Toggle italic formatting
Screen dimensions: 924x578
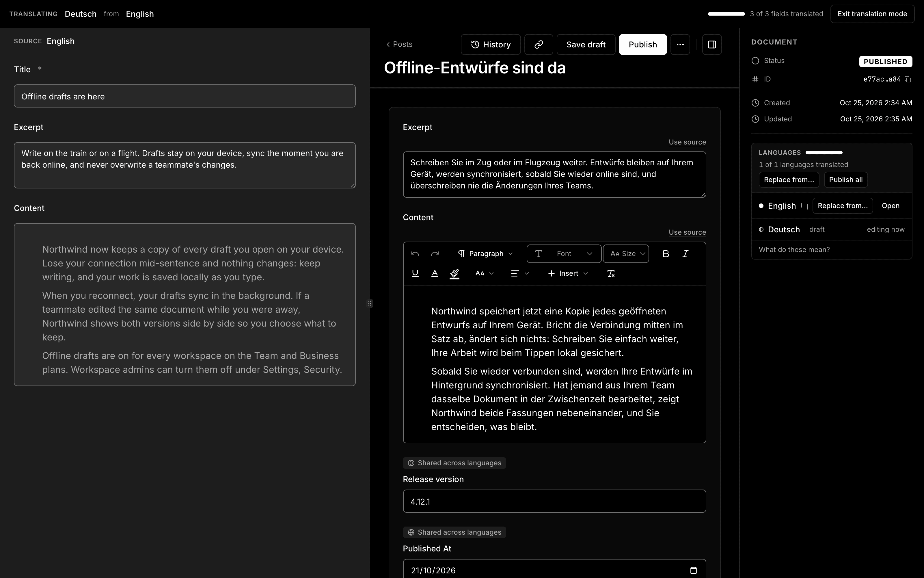pyautogui.click(x=685, y=254)
